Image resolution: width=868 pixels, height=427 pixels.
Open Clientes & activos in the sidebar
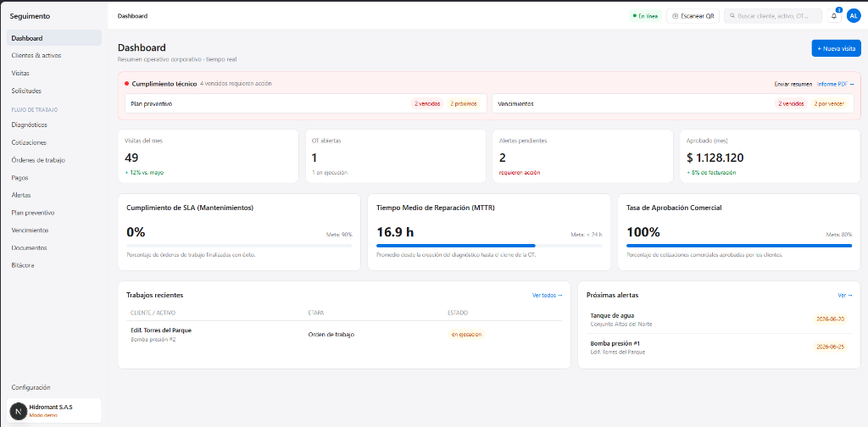pos(54,55)
